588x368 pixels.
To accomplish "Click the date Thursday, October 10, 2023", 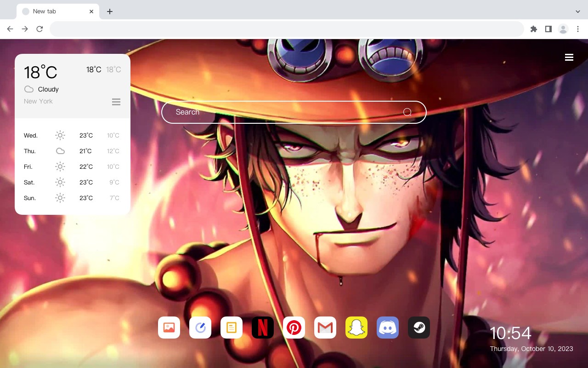I will (x=531, y=349).
